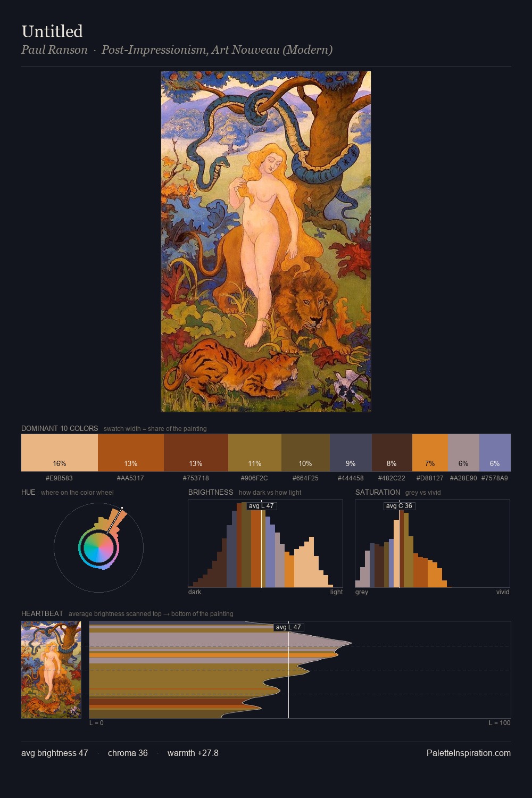Viewport: 532px width, 798px height.
Task: Click the 'BRIGHTNESS' section heading
Action: [x=211, y=492]
